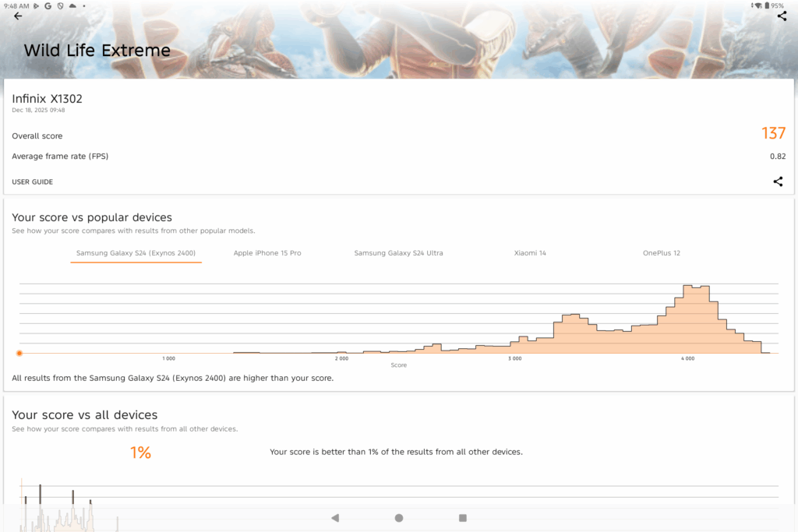
Task: Tap the overall score value 137
Action: pos(773,134)
